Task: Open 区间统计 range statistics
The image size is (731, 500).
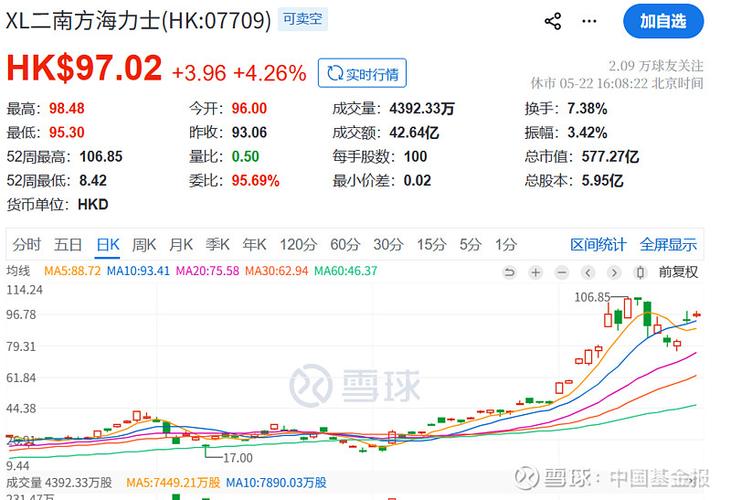Action: (x=598, y=245)
